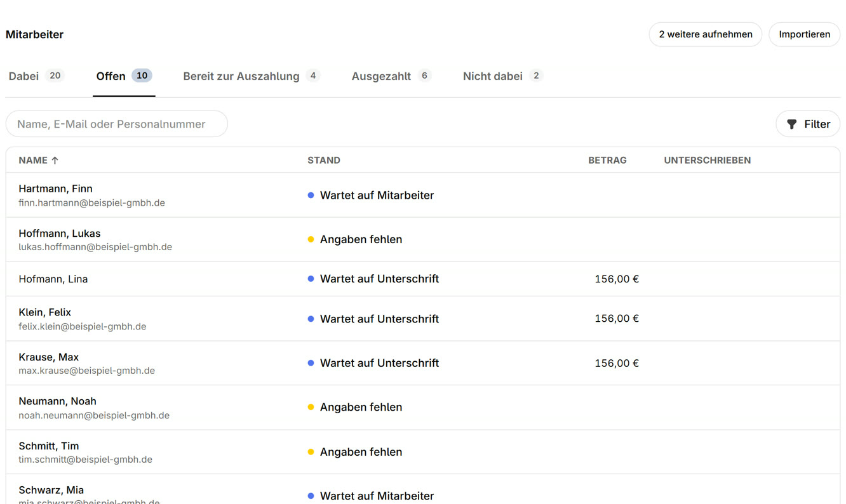Select the Klein, Felix name

44,312
